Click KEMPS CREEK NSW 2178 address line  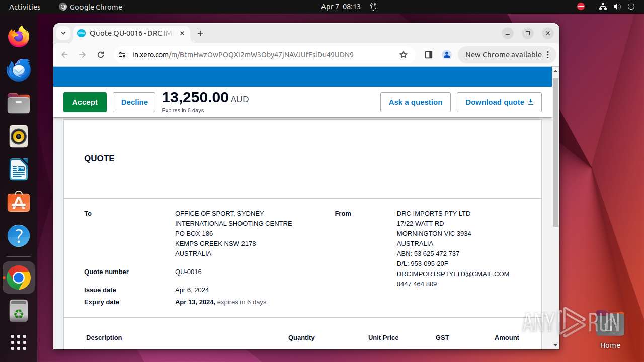[215, 244]
